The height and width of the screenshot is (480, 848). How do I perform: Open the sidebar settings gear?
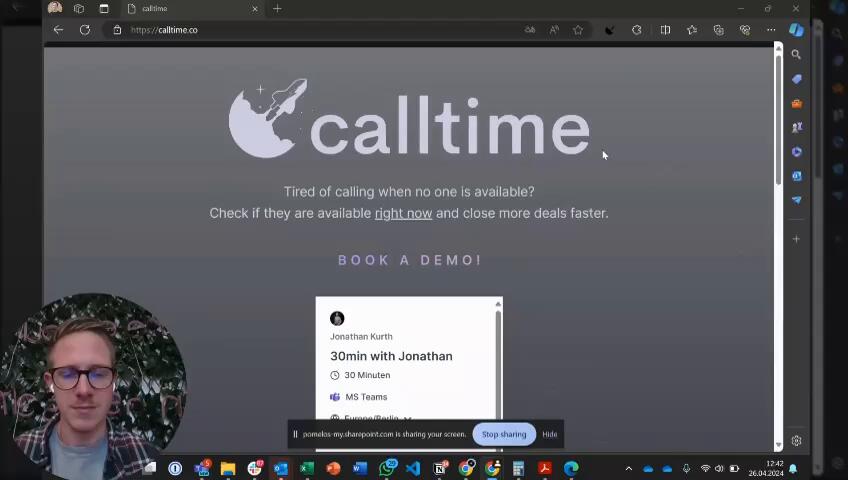[x=796, y=441]
